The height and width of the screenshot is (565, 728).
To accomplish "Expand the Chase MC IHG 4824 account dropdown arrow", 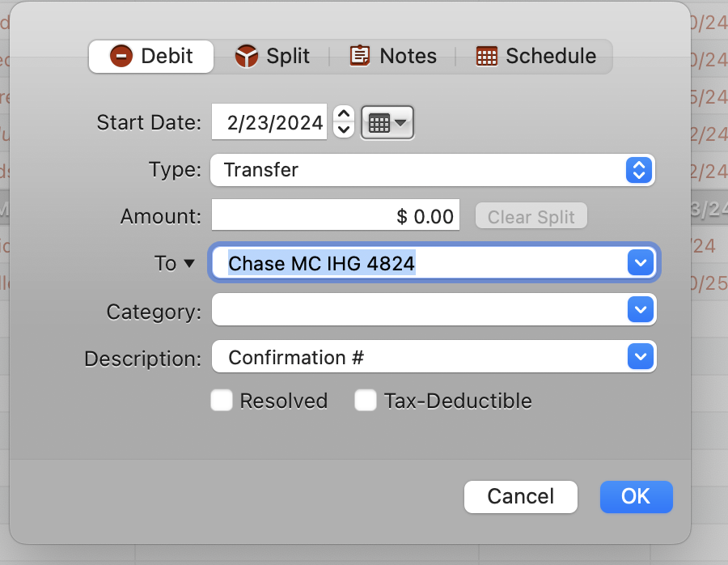I will click(x=641, y=263).
